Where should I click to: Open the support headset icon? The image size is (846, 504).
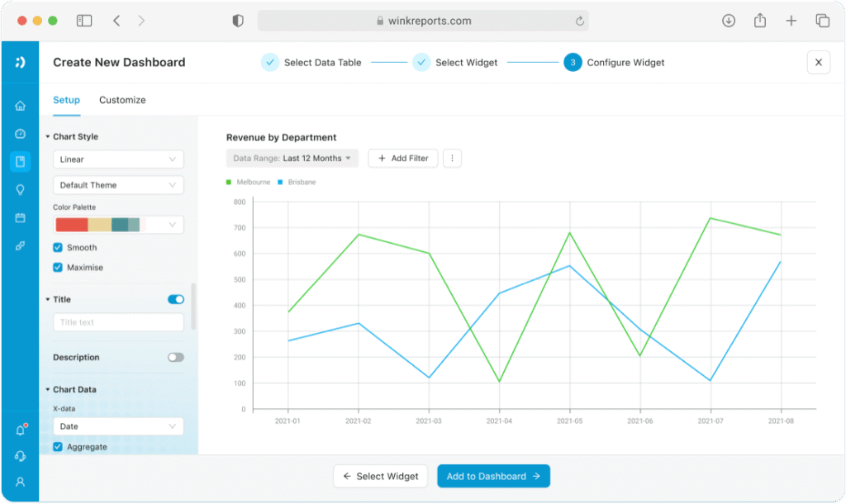click(20, 456)
